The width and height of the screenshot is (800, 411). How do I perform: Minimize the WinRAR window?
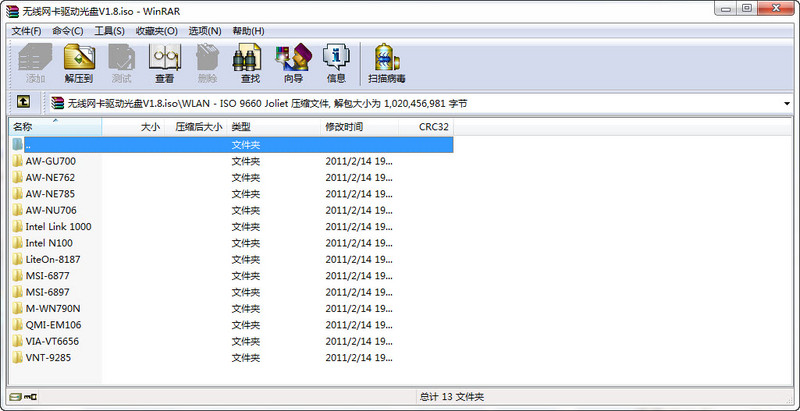(726, 8)
